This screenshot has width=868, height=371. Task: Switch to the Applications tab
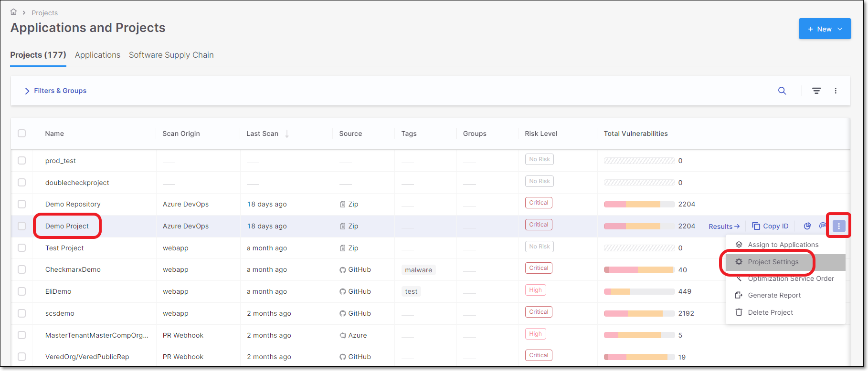click(97, 55)
